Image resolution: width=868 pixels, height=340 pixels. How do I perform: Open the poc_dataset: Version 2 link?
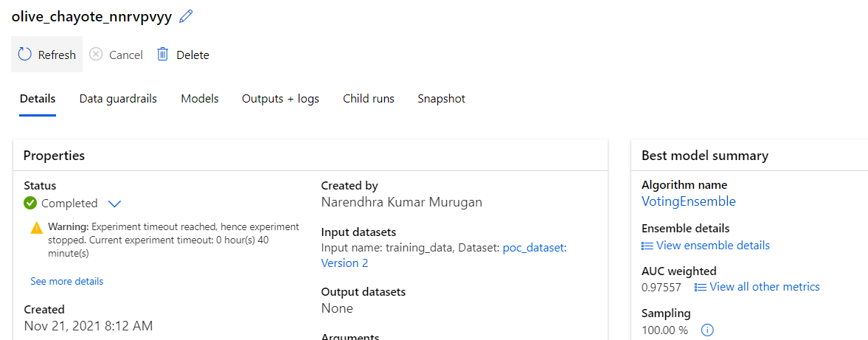(444, 255)
